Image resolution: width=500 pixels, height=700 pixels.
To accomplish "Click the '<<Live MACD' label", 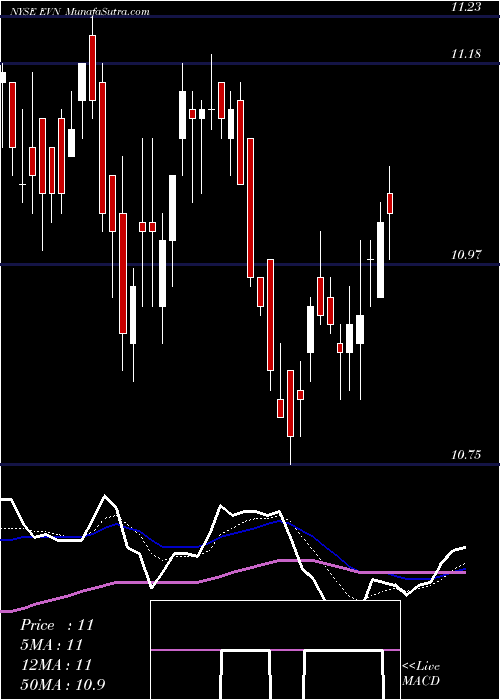I will [421, 673].
